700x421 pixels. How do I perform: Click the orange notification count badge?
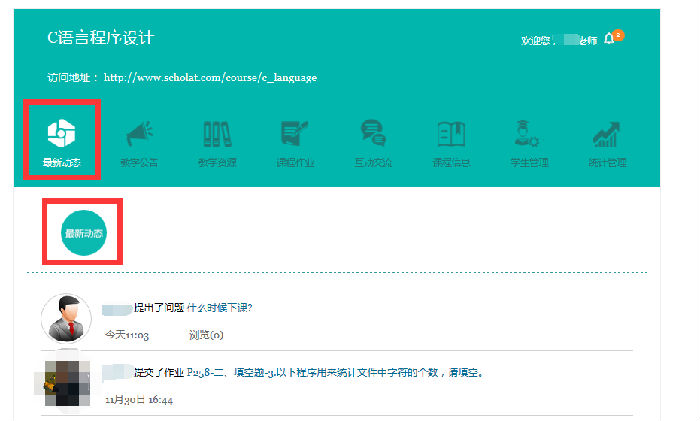point(619,36)
